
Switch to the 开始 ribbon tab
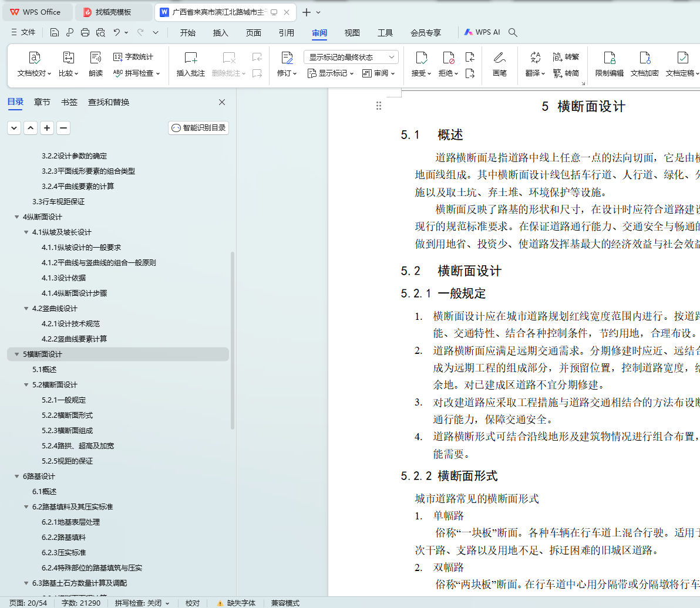[x=187, y=32]
